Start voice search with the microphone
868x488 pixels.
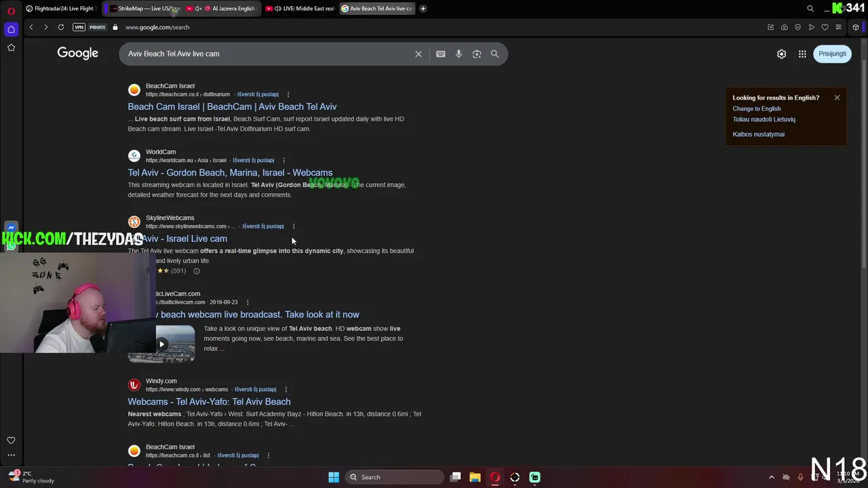(x=458, y=54)
